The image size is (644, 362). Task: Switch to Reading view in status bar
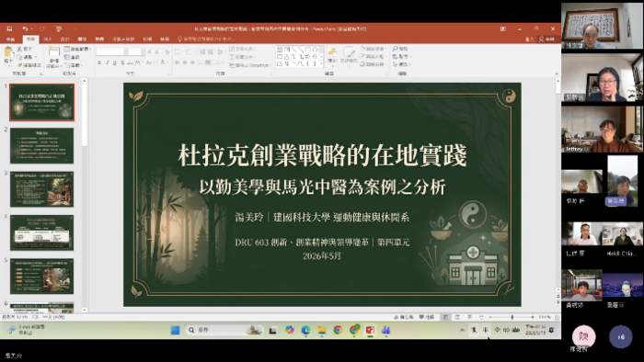(x=469, y=317)
